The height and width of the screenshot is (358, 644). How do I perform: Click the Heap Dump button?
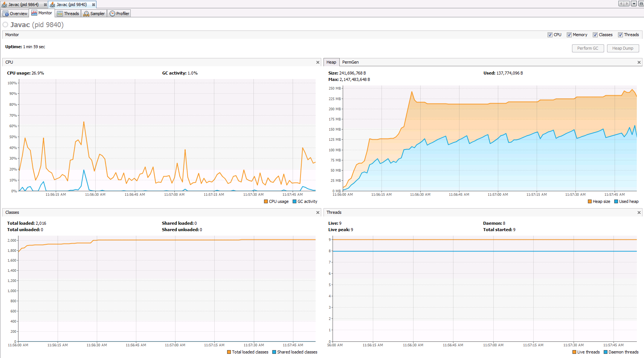[x=623, y=48]
